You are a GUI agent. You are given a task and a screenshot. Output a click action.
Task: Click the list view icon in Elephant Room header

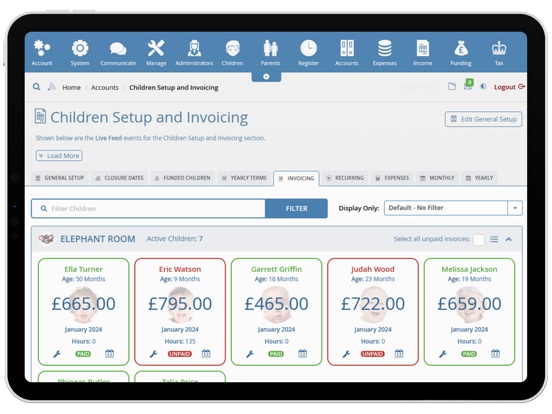pos(494,239)
